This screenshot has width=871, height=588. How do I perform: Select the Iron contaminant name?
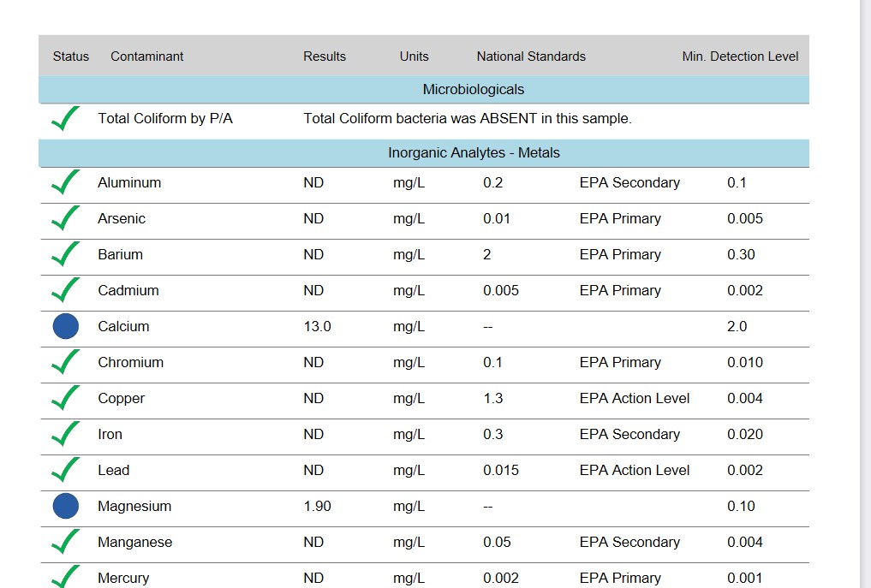(110, 434)
